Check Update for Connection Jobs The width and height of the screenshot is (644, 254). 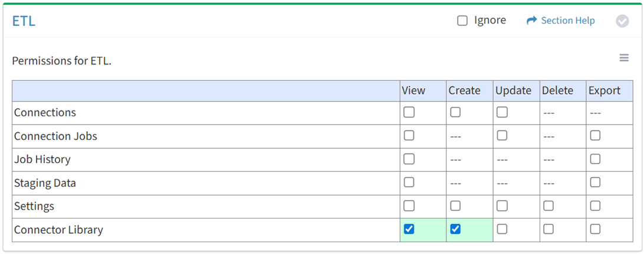point(502,136)
